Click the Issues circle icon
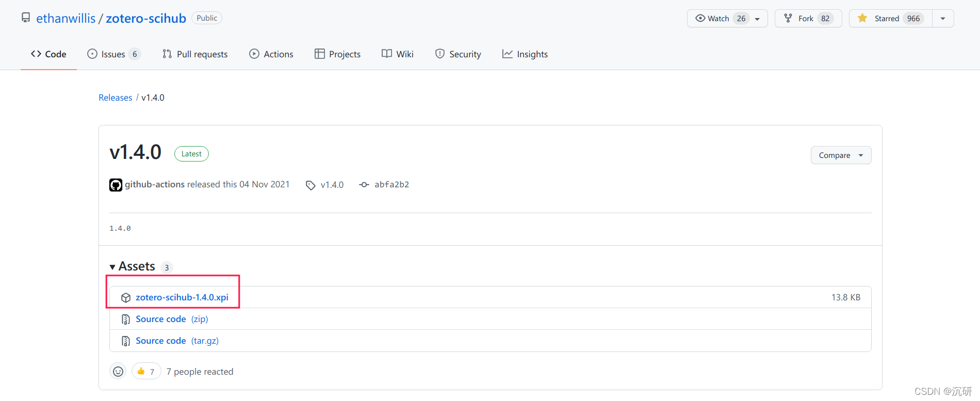The height and width of the screenshot is (401, 980). [92, 54]
